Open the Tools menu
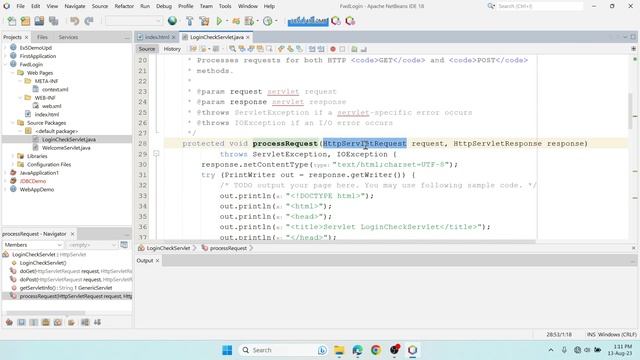640x360 pixels. [225, 6]
